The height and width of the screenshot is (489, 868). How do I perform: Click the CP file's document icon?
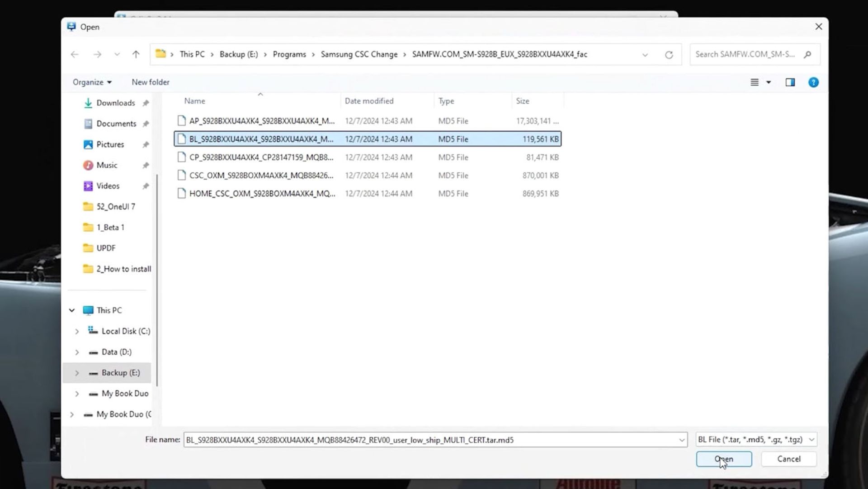pos(181,157)
